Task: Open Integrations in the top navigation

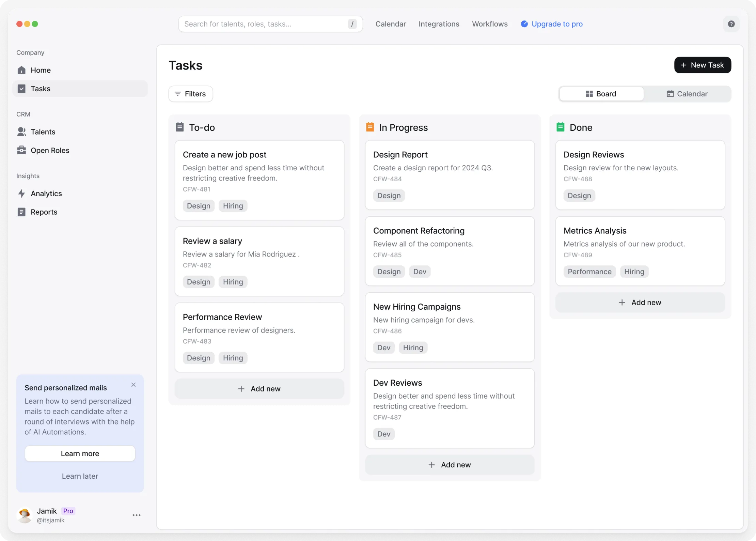Action: pyautogui.click(x=439, y=24)
